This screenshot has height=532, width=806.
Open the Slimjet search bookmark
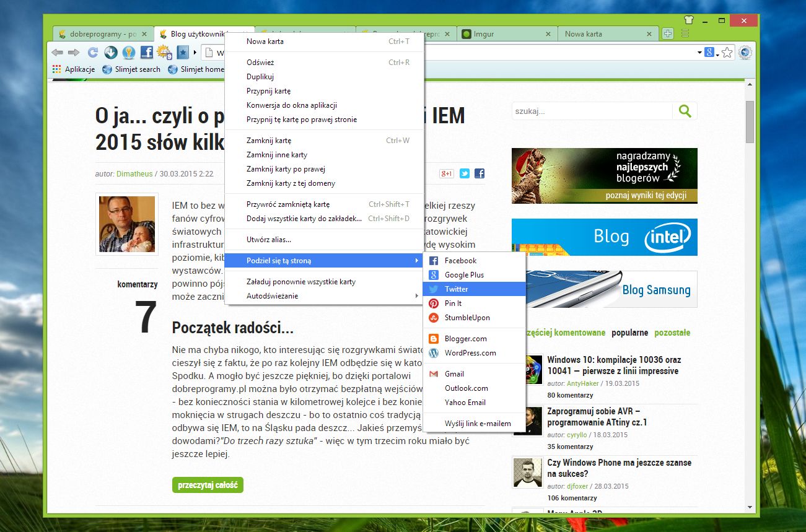(x=131, y=69)
